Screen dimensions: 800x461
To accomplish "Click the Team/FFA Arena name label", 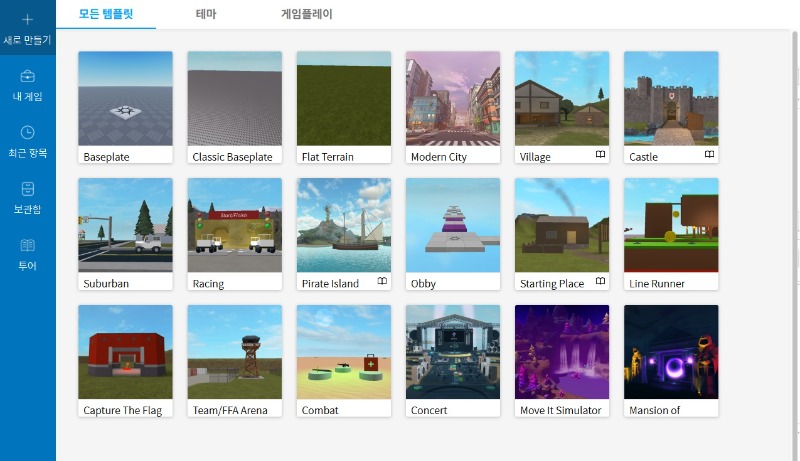I will pos(230,410).
